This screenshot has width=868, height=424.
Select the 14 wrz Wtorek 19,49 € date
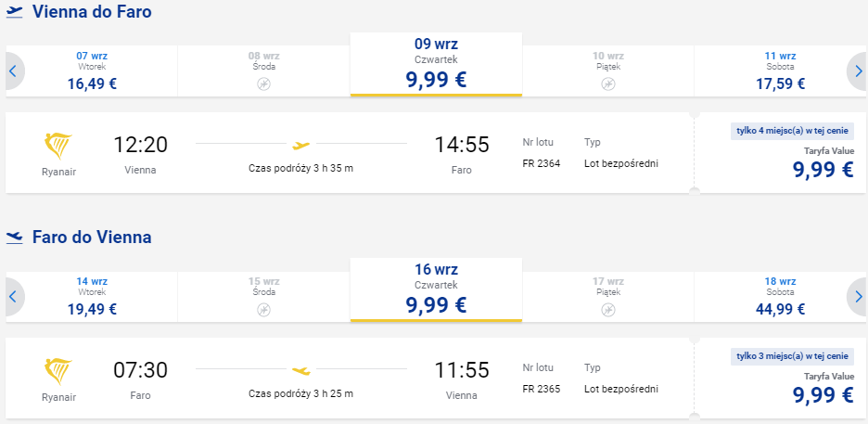(x=92, y=297)
